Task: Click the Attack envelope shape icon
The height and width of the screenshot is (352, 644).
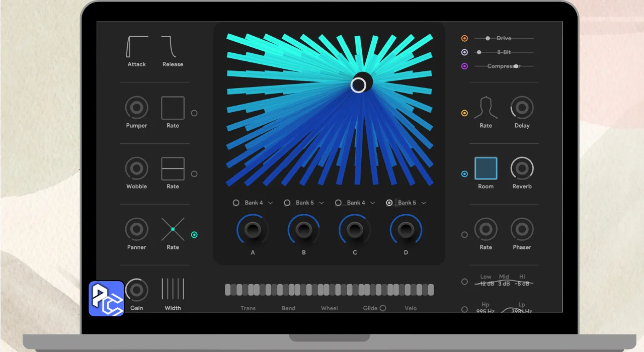Action: 136,47
